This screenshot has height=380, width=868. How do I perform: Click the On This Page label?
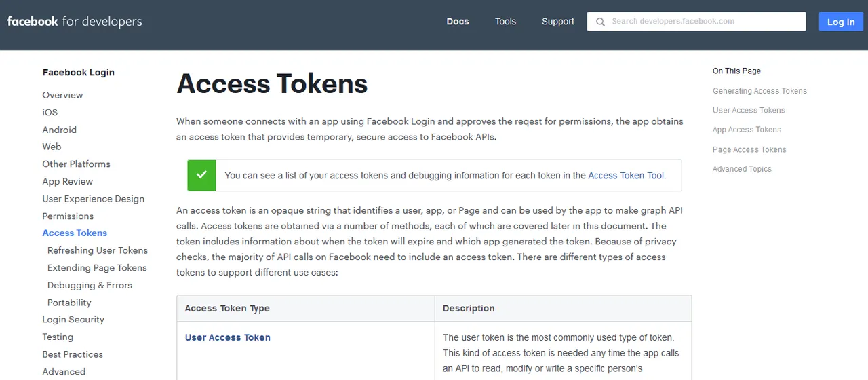[x=736, y=71]
